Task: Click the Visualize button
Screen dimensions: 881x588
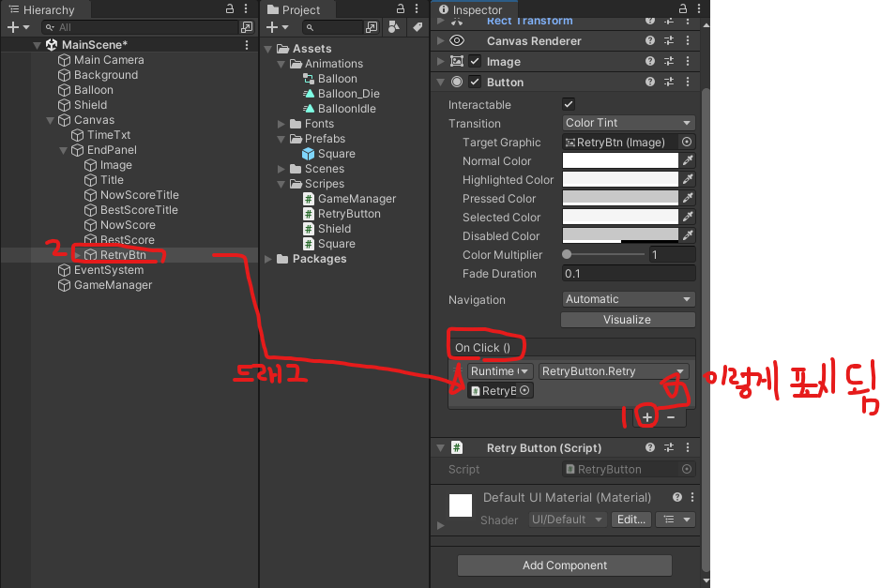Action: point(628,320)
